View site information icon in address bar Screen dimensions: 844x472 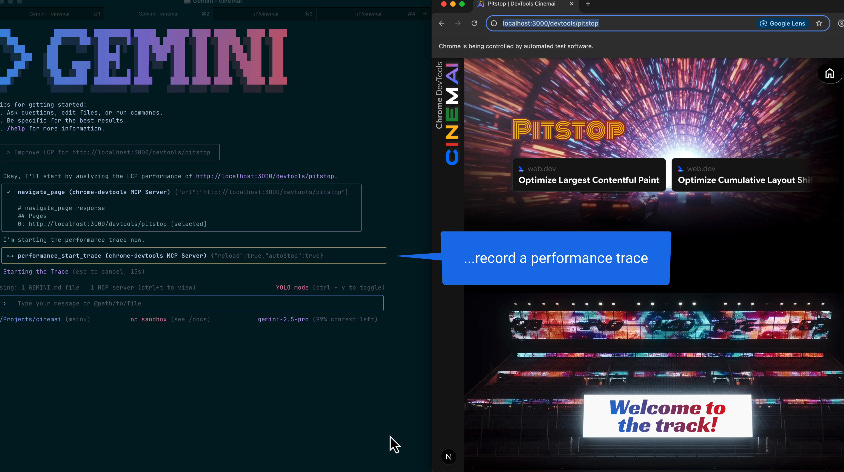[494, 23]
